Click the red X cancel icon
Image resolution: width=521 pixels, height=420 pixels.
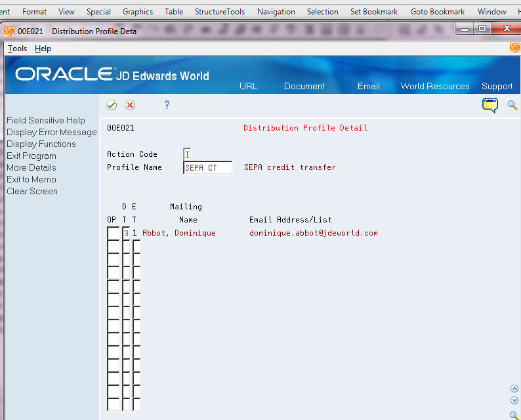click(x=130, y=106)
